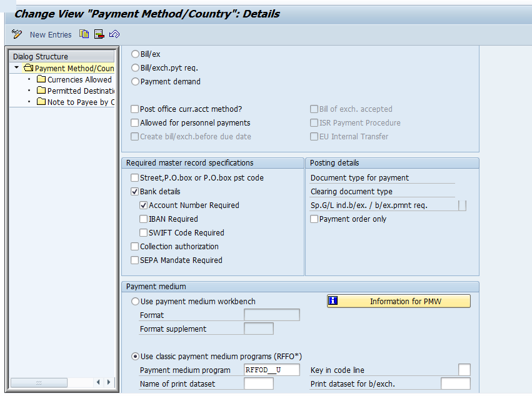The width and height of the screenshot is (532, 396).
Task: Click the Display/Change pencil icon
Action: coord(17,34)
